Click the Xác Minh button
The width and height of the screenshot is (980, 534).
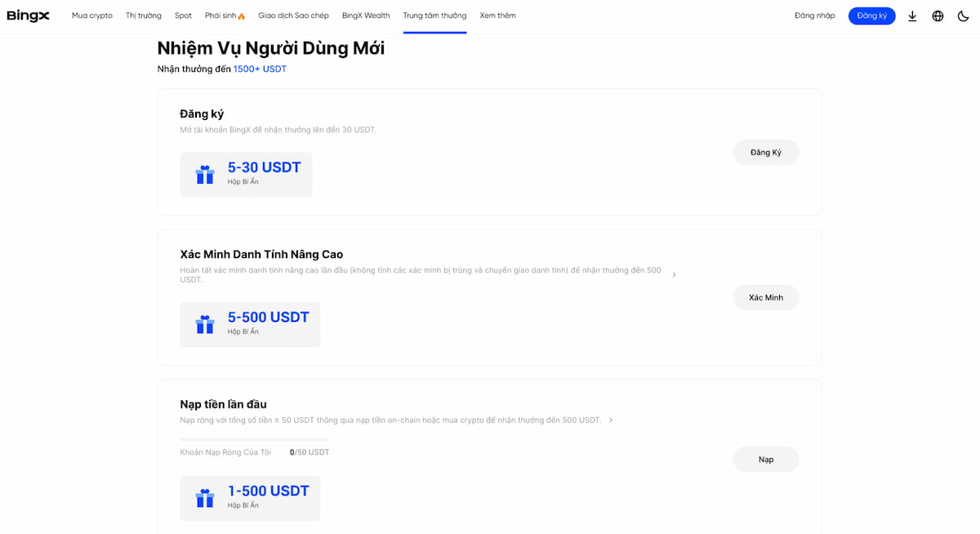click(x=765, y=297)
